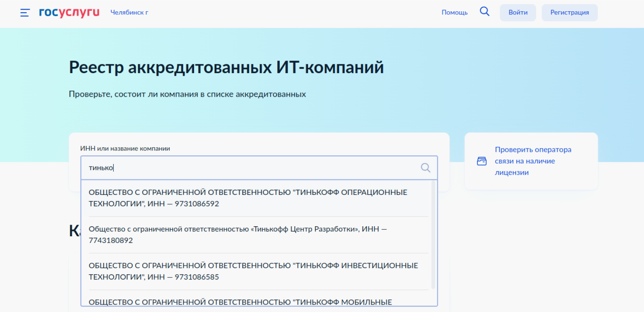Image resolution: width=644 pixels, height=312 pixels.
Task: Click heading Реестр аккредитованных ИТ-компаний
Action: (x=226, y=67)
